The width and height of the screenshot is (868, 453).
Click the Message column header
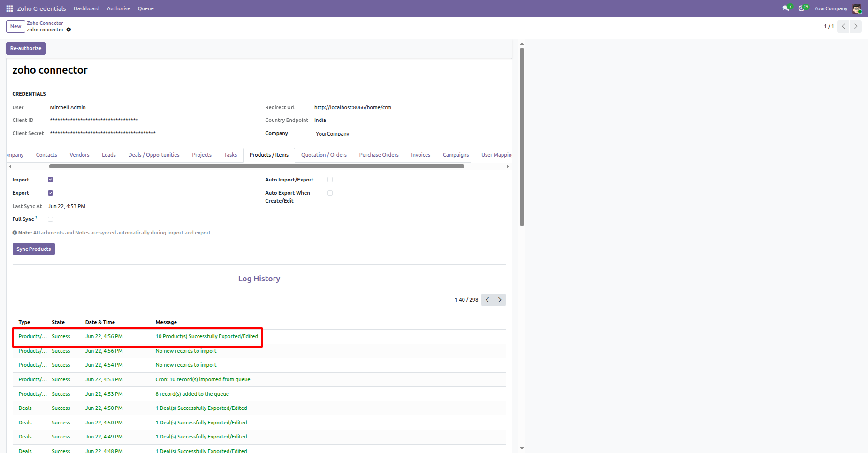(x=166, y=322)
